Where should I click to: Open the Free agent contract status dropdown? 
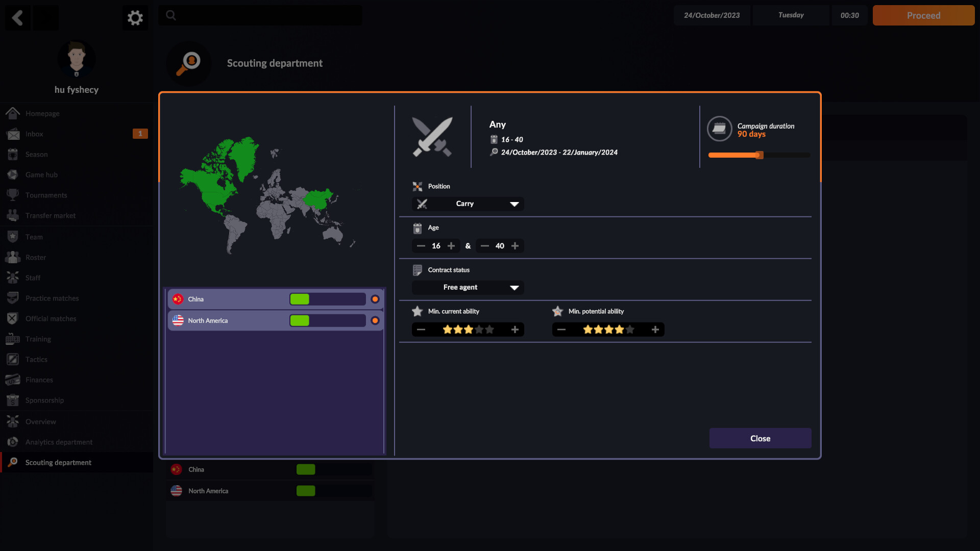pyautogui.click(x=467, y=287)
